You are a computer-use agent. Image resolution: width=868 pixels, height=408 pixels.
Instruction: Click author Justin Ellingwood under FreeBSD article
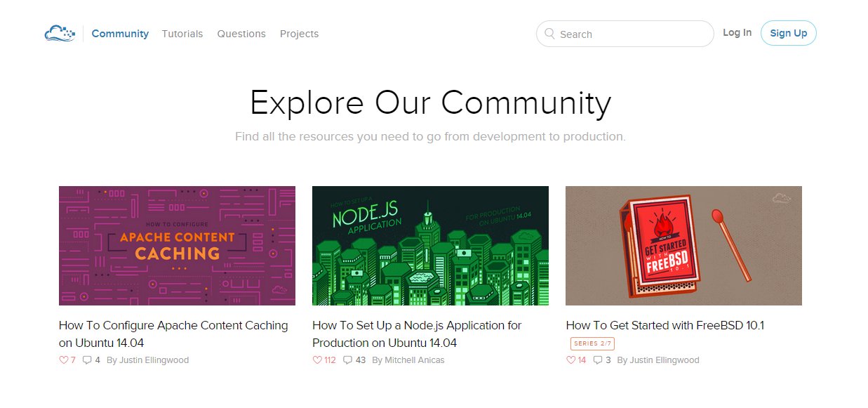(x=665, y=360)
